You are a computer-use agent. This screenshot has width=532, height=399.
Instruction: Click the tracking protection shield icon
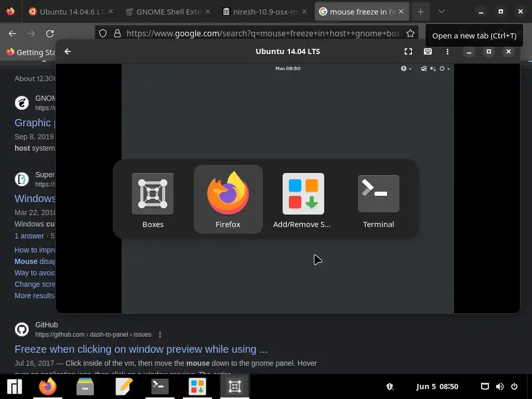[x=103, y=33]
